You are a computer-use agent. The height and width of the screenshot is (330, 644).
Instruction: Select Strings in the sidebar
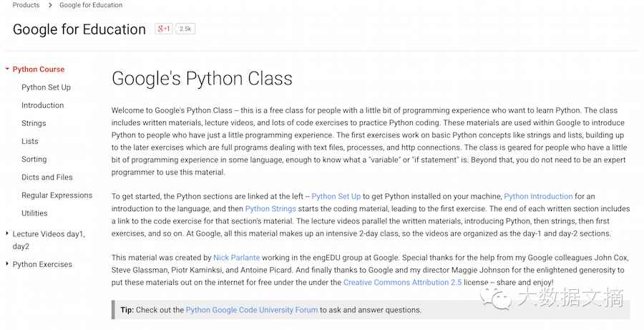(x=34, y=123)
